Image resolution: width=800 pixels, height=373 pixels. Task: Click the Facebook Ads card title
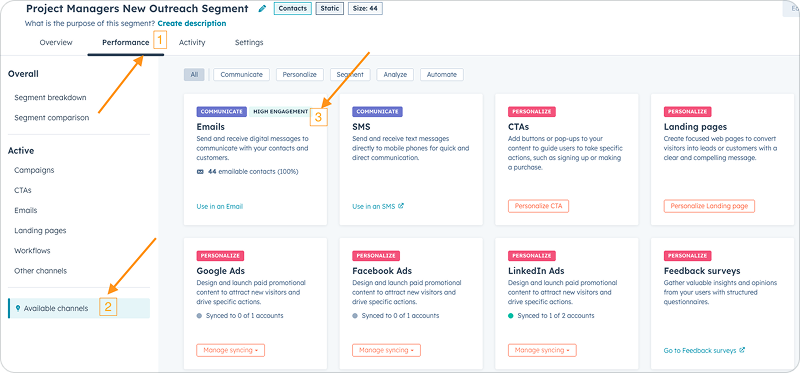(x=382, y=271)
